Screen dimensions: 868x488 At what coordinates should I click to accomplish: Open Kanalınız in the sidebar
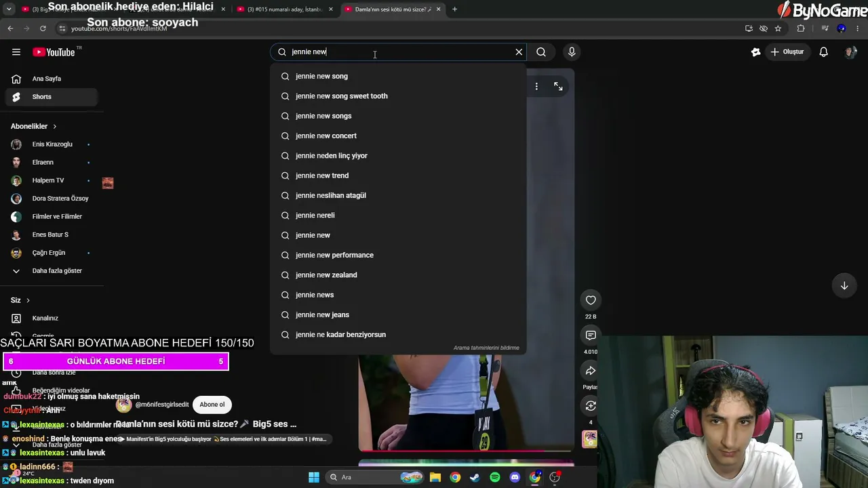(x=53, y=319)
